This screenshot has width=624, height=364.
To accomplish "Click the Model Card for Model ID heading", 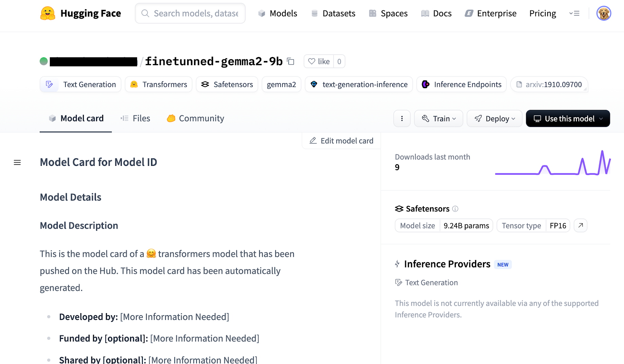I will pos(98,162).
